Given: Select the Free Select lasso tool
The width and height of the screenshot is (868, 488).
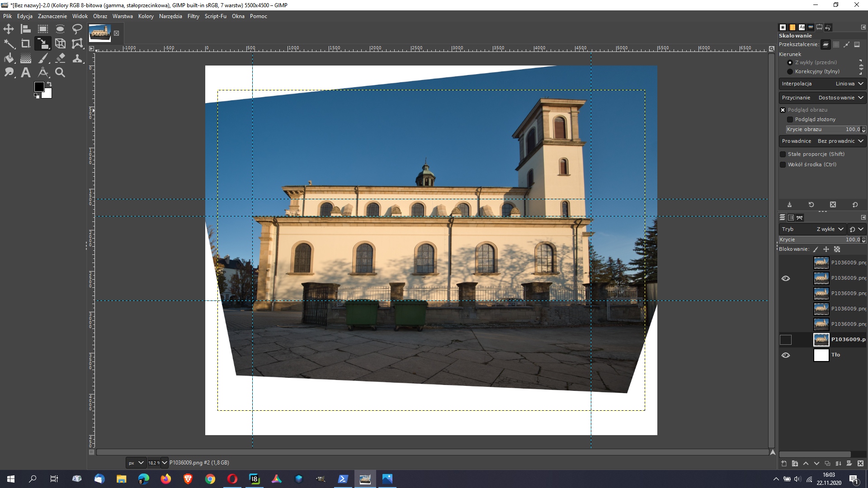Looking at the screenshot, I should [x=77, y=29].
